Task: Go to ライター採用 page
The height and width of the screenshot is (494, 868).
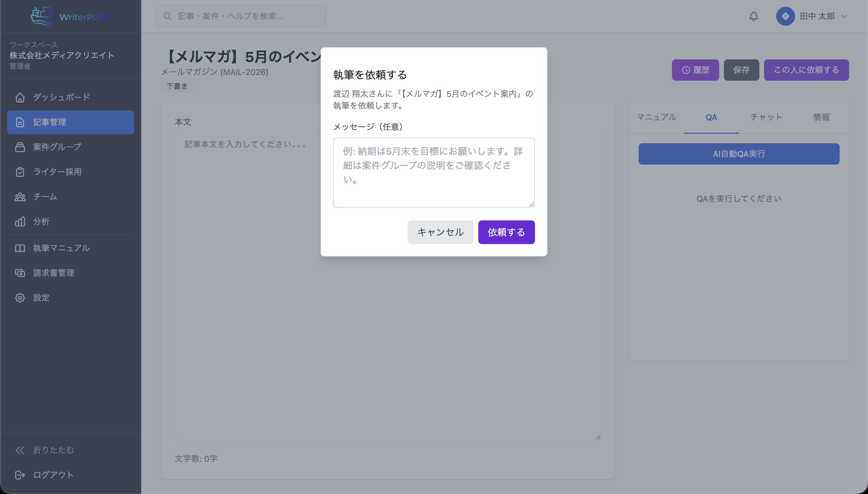Action: [x=71, y=172]
